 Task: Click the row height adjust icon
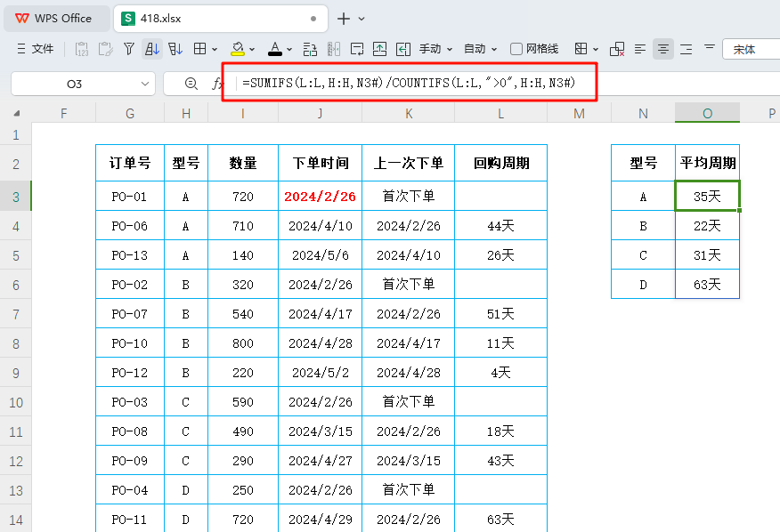(x=310, y=49)
